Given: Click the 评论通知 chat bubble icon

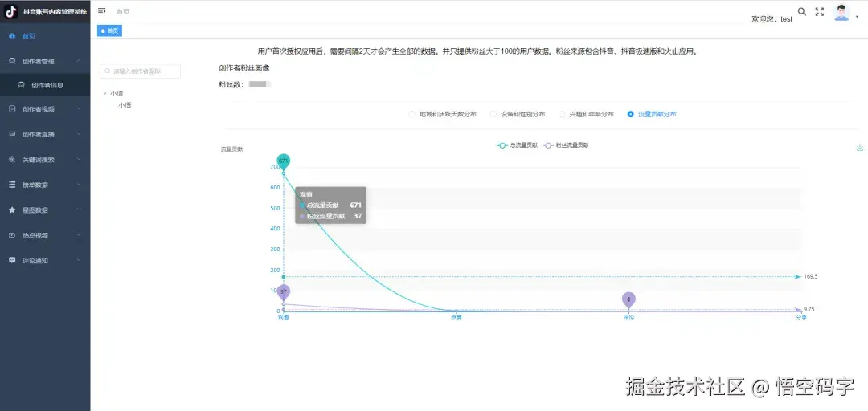Looking at the screenshot, I should point(12,260).
